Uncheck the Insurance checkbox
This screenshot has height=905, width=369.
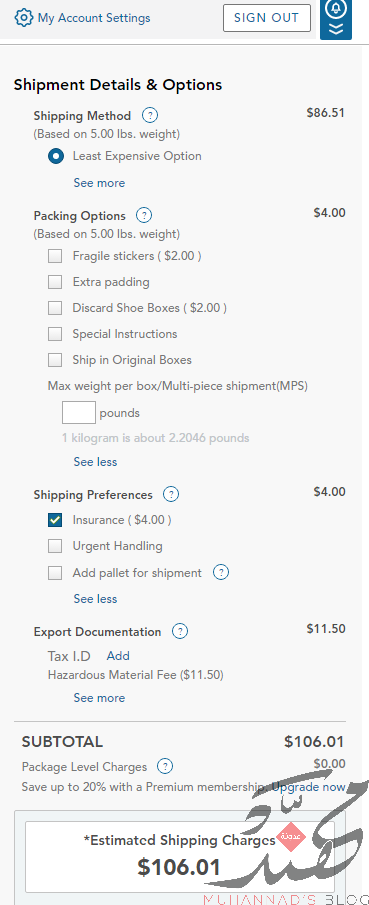pyautogui.click(x=55, y=520)
